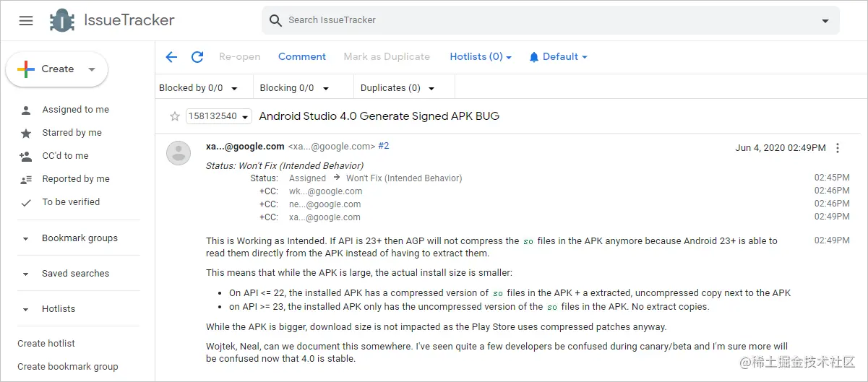Click the search magnifier icon

point(275,20)
